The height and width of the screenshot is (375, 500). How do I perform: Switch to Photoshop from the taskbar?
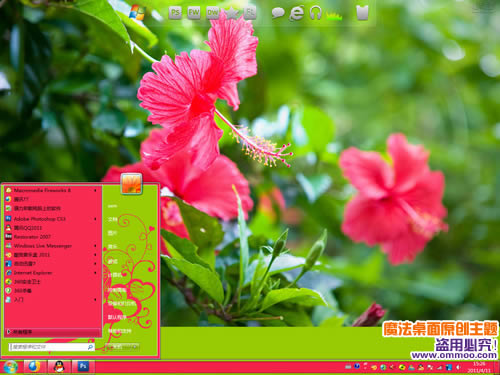pyautogui.click(x=83, y=367)
